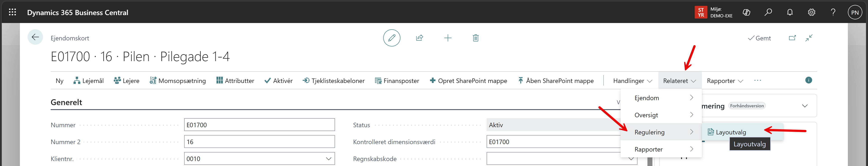The height and width of the screenshot is (166, 868).
Task: Open the settings gear
Action: click(812, 12)
